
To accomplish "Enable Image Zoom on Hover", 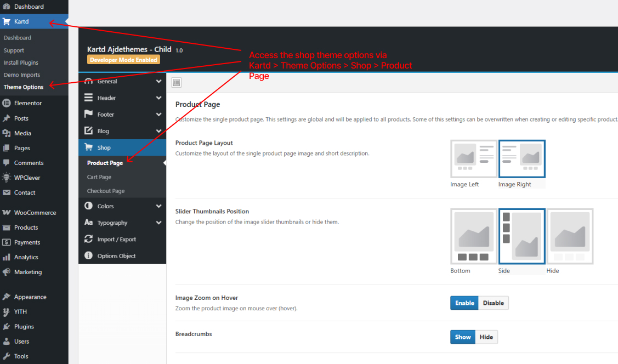I will pyautogui.click(x=464, y=303).
